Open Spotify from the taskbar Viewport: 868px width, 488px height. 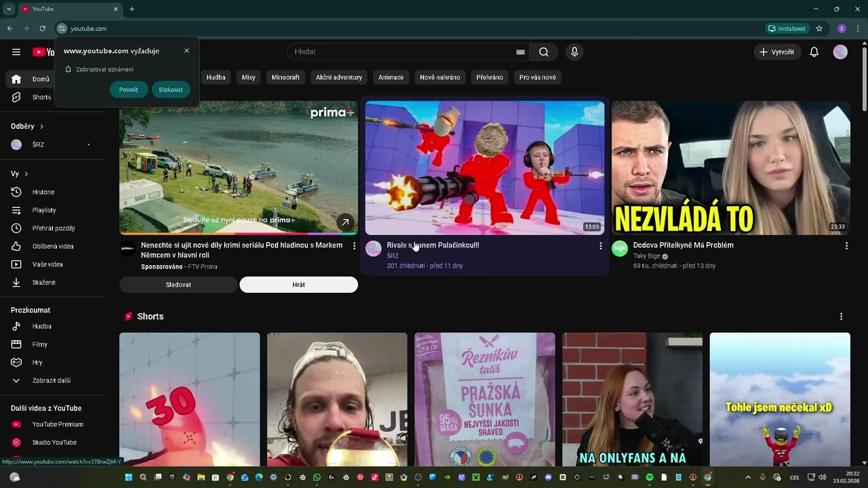[650, 477]
